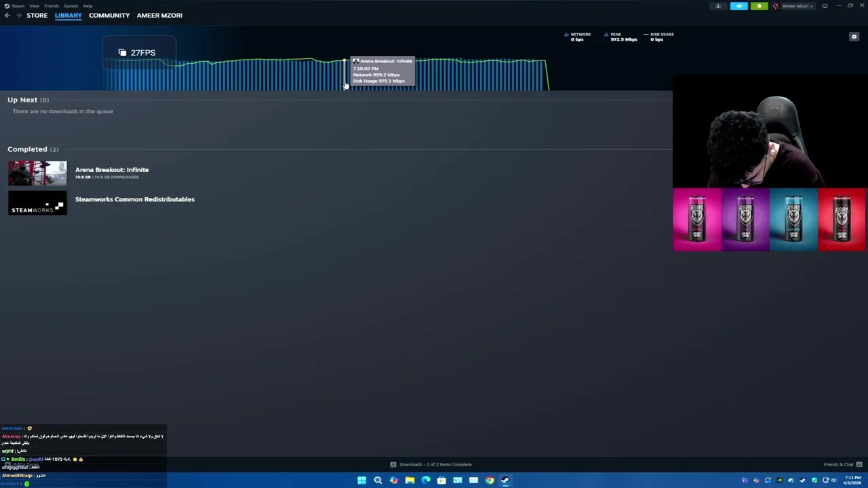This screenshot has height=488, width=868.
Task: Open Windows taskbar search
Action: [378, 481]
